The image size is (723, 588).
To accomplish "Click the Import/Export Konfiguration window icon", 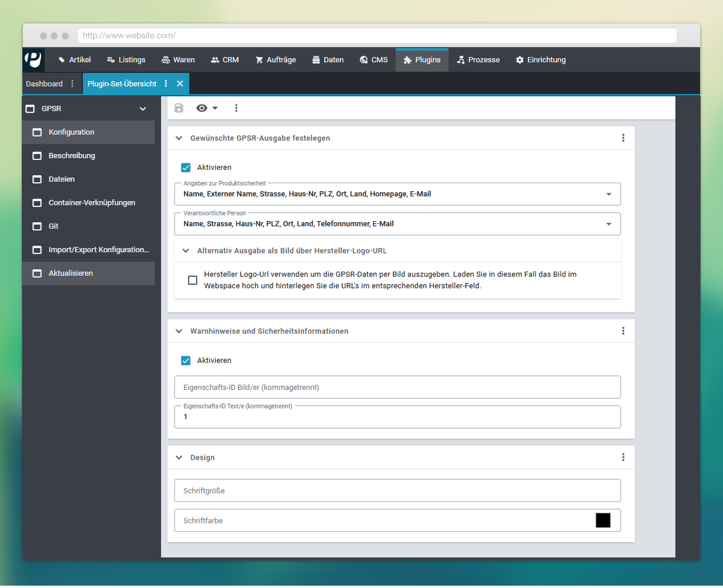I will click(37, 250).
